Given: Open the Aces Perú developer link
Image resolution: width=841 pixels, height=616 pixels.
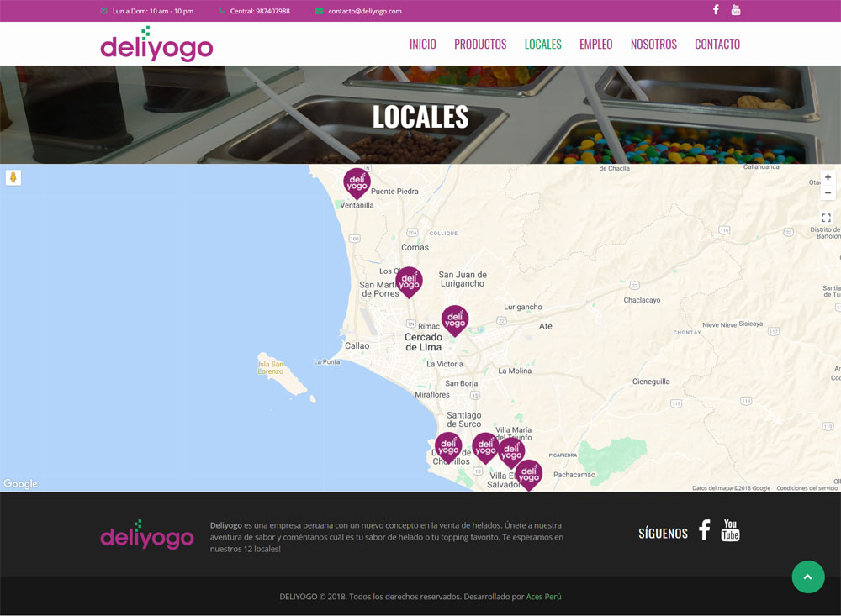Looking at the screenshot, I should tap(543, 596).
